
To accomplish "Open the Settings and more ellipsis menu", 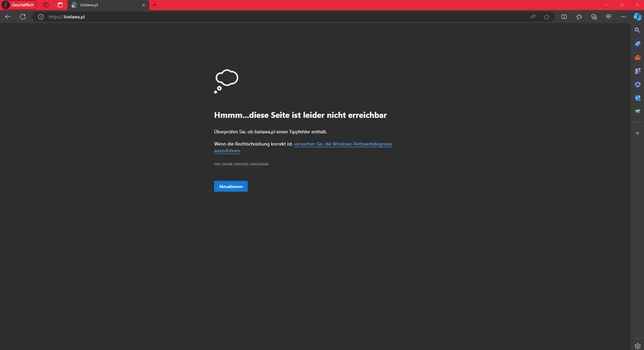I will pos(623,17).
